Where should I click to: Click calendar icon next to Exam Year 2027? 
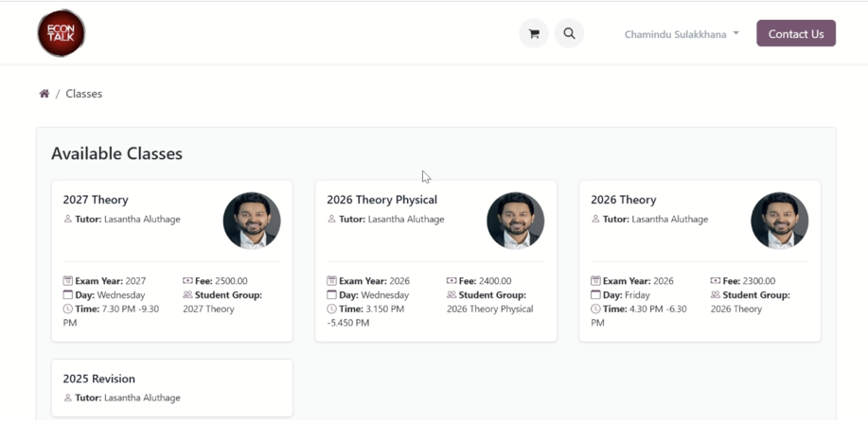click(68, 281)
